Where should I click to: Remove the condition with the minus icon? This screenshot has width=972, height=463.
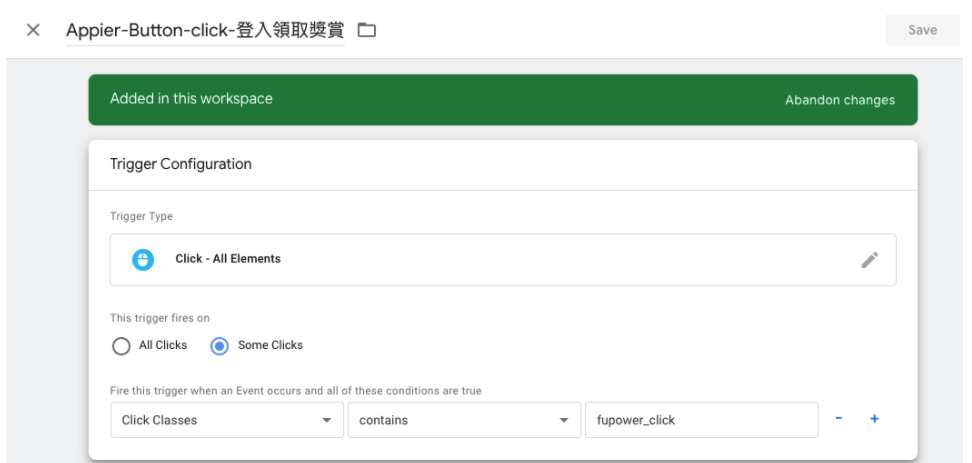point(838,419)
